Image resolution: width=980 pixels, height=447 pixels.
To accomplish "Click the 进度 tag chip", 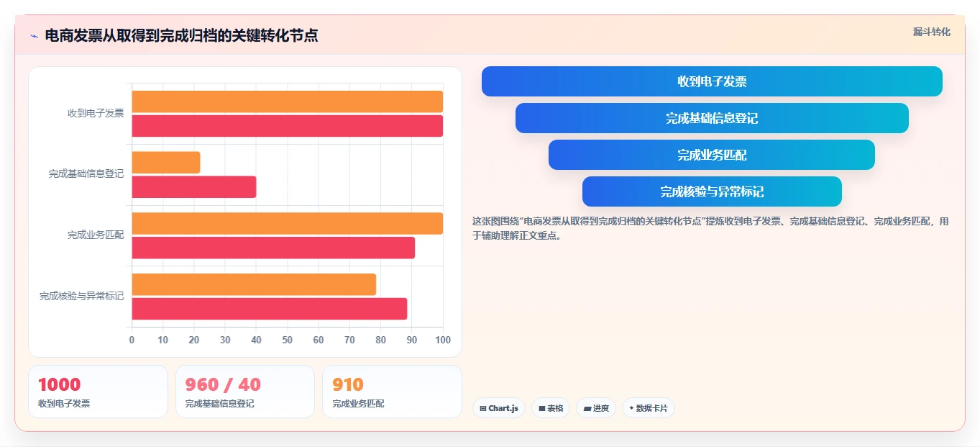I will 596,408.
